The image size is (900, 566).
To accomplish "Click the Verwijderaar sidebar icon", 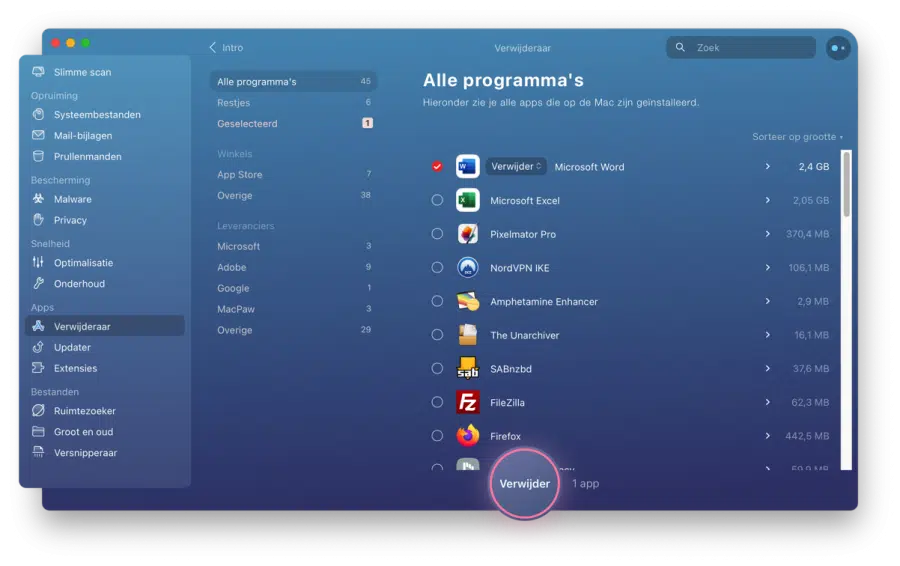I will [38, 326].
